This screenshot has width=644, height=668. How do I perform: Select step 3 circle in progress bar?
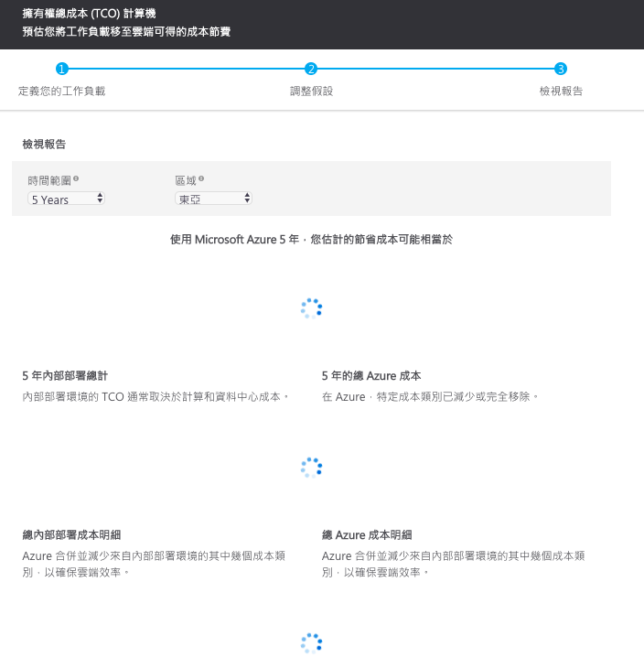pos(561,69)
